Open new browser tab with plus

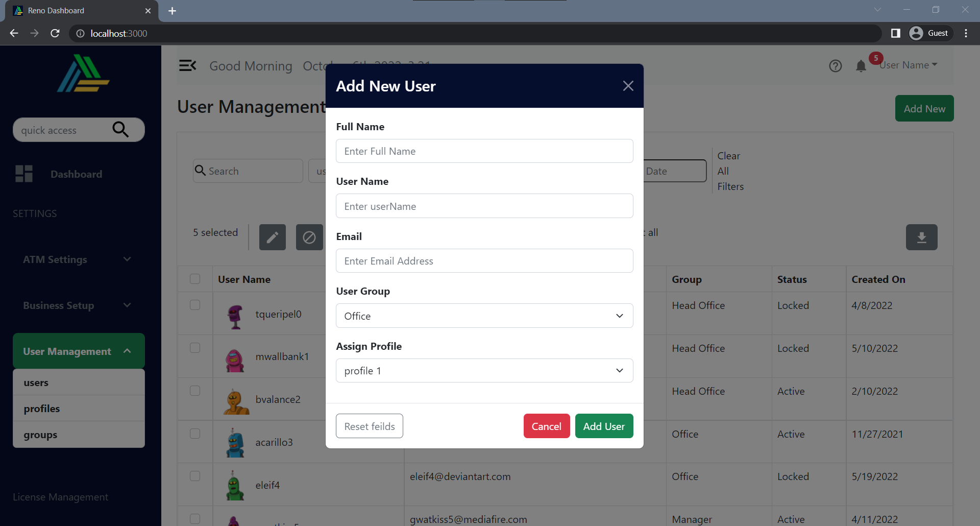click(172, 11)
